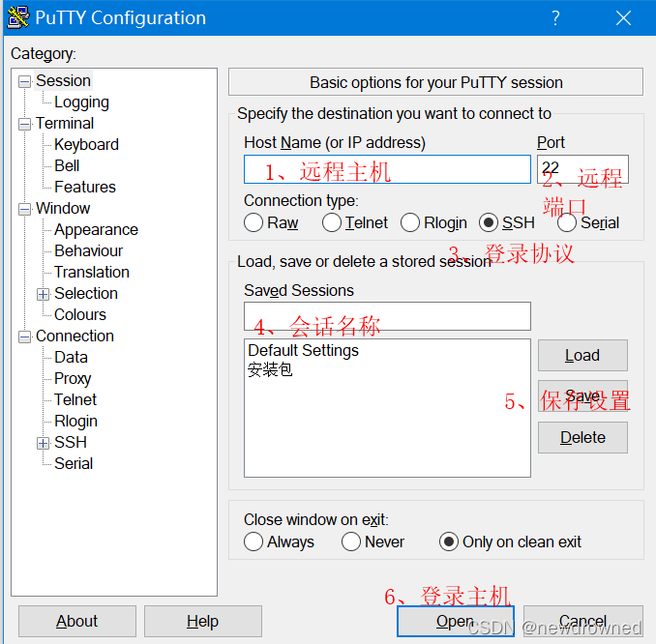The width and height of the screenshot is (656, 644).
Task: Open the Features settings category
Action: [x=85, y=188]
